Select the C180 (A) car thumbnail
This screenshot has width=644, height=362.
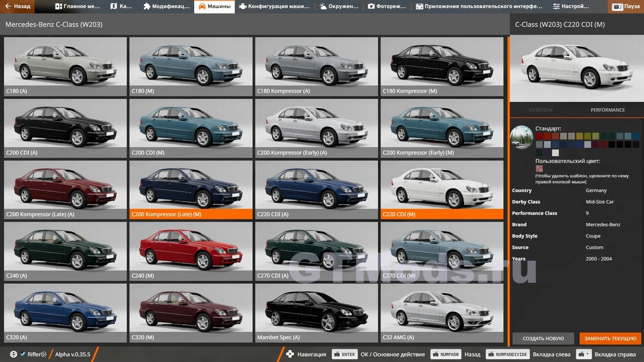tap(66, 66)
